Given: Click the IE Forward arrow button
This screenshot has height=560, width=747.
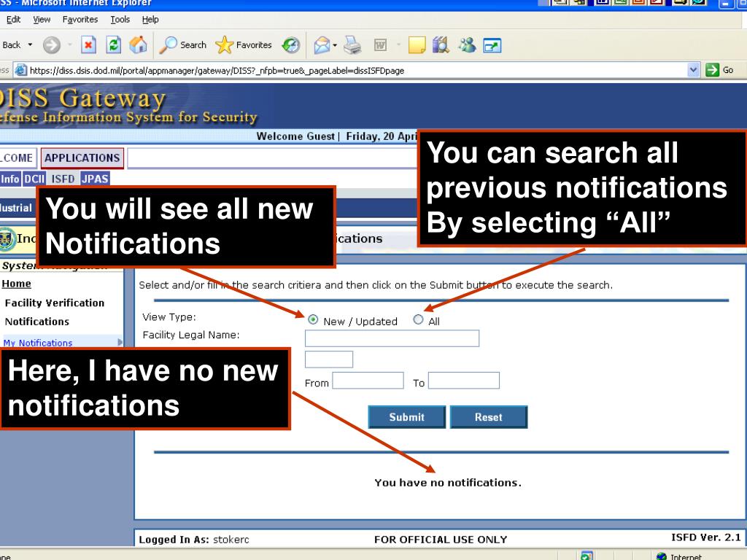Looking at the screenshot, I should coord(52,45).
